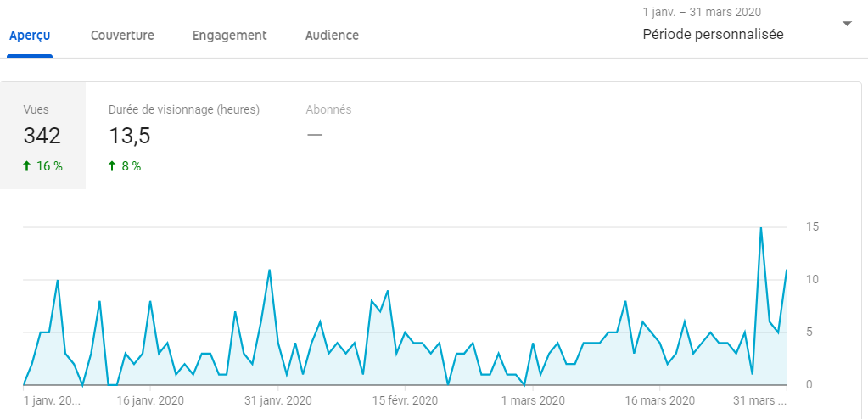Image resolution: width=868 pixels, height=419 pixels.
Task: Click the green up arrow beside 8 %
Action: [x=113, y=166]
